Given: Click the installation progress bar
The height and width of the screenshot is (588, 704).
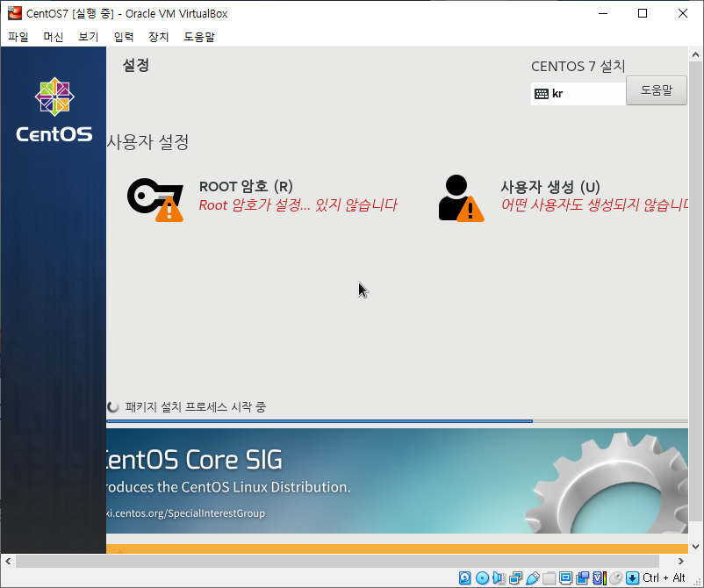Looking at the screenshot, I should point(398,421).
